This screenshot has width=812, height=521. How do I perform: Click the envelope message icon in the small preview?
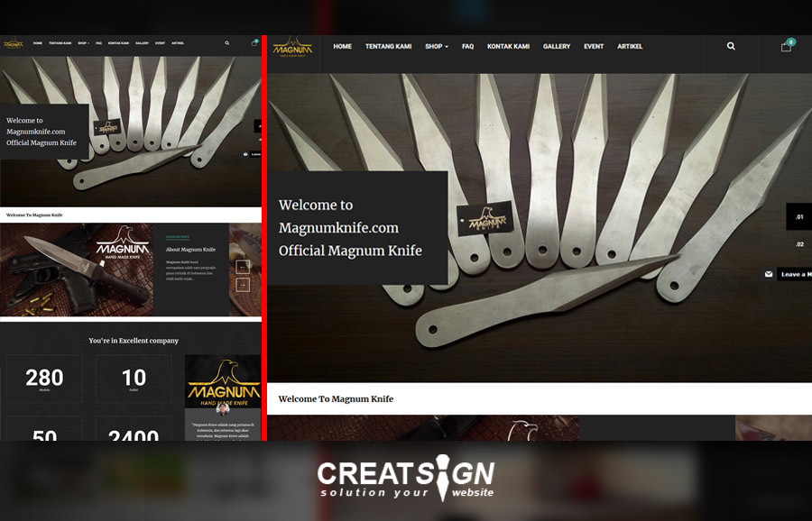(x=245, y=154)
